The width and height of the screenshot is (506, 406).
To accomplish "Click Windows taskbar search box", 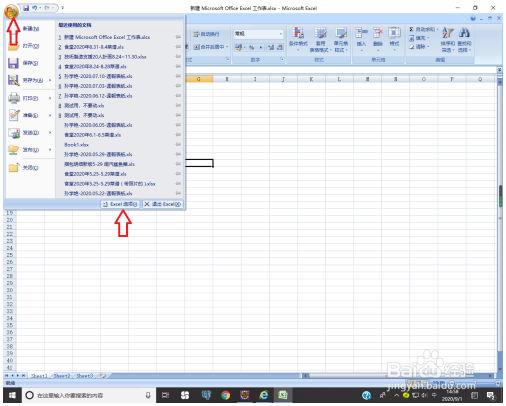I will click(89, 395).
